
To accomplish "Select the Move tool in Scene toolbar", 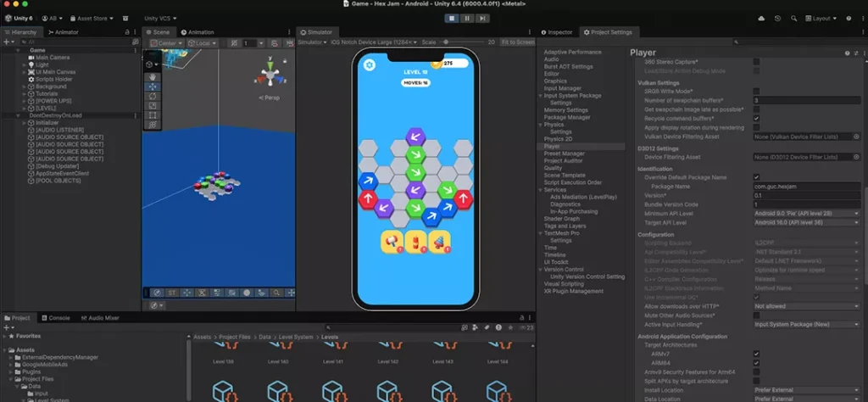I will click(153, 87).
